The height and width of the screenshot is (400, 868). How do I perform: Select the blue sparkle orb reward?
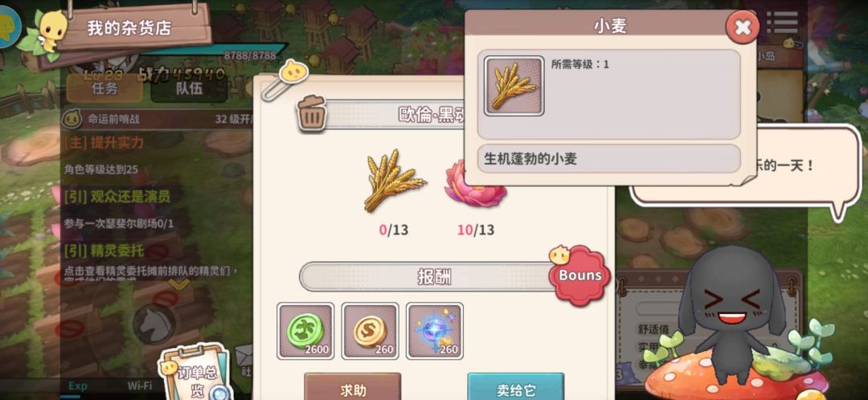click(x=435, y=331)
